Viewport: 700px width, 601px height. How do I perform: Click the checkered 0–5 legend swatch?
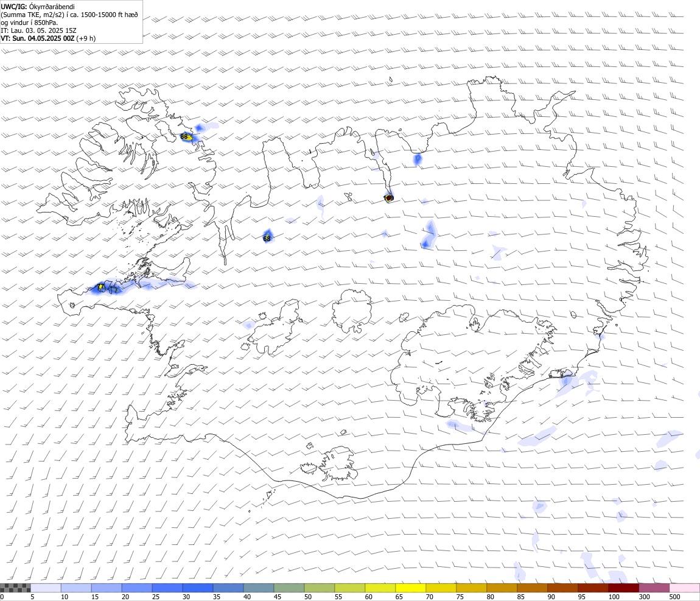(15, 588)
